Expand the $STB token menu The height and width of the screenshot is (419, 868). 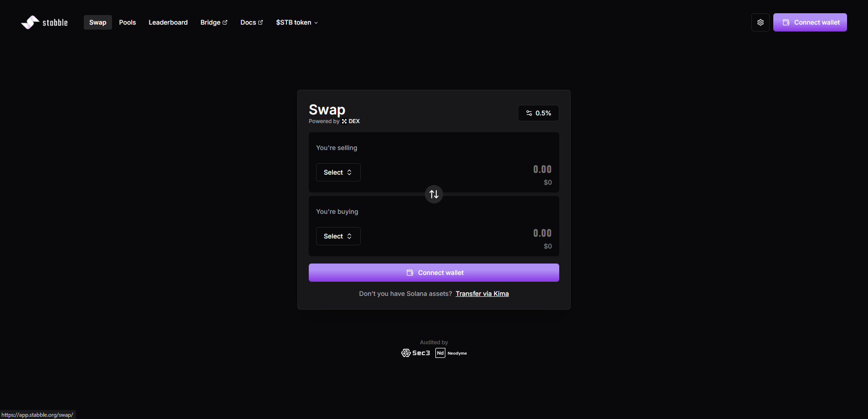[x=296, y=22]
